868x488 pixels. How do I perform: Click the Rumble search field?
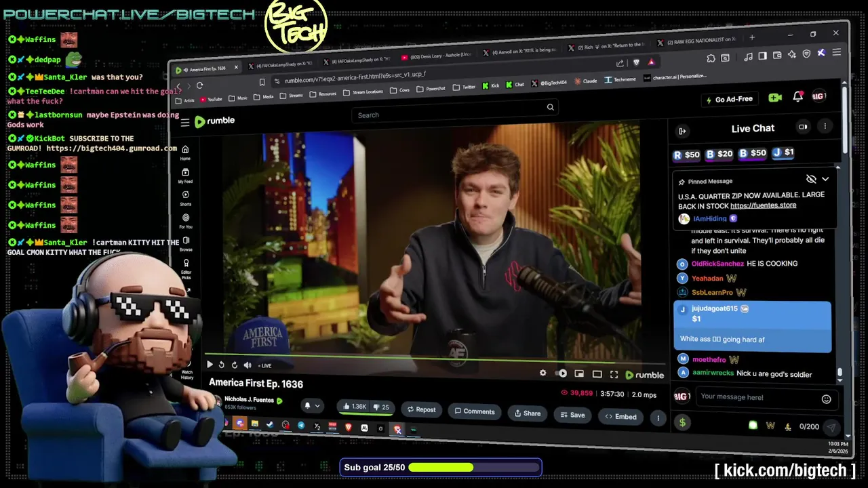(456, 113)
